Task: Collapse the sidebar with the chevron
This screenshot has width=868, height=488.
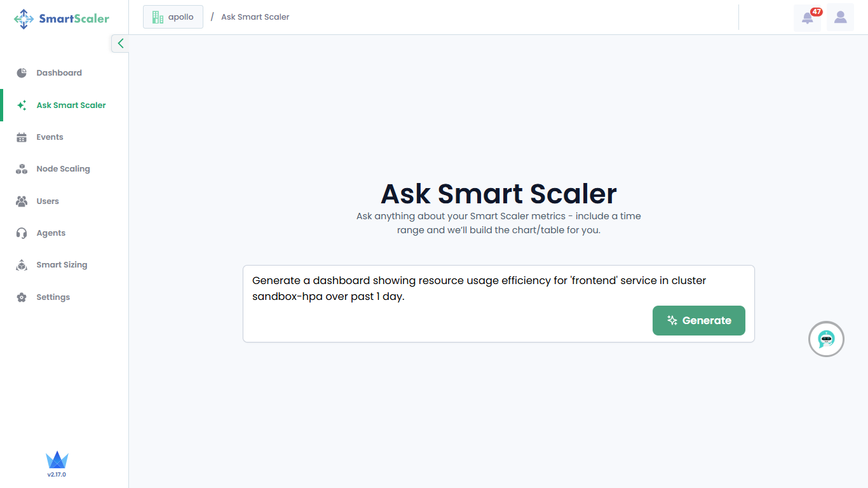Action: click(120, 43)
